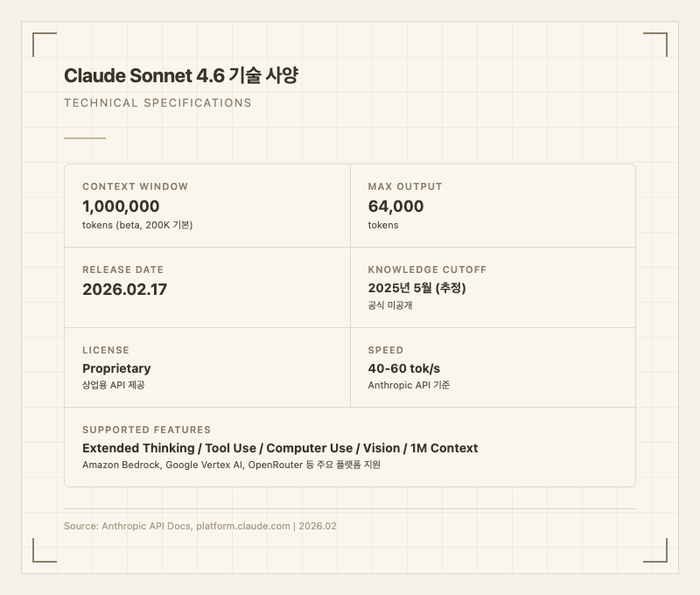The width and height of the screenshot is (700, 595).
Task: Click the Proprietary license value
Action: (116, 368)
